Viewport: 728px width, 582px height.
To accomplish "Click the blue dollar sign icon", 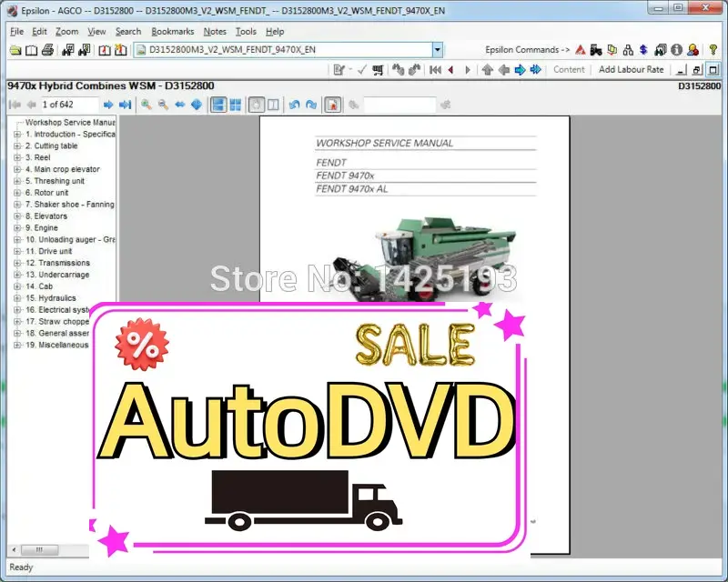I will pos(643,50).
